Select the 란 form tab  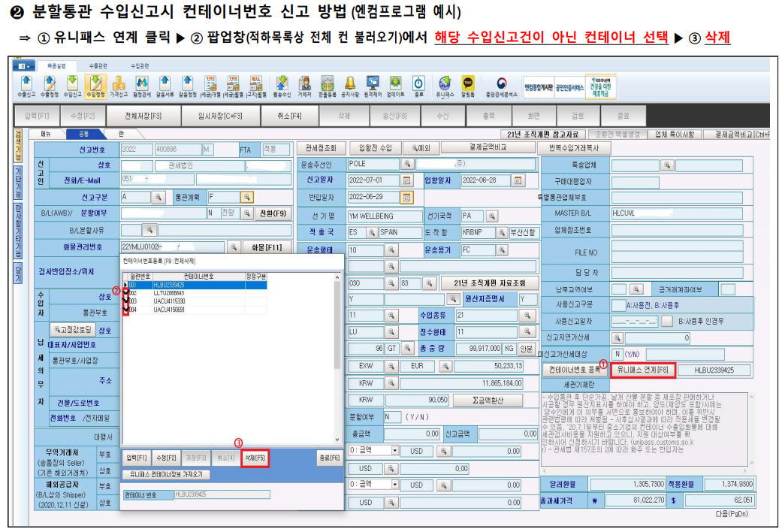point(121,134)
